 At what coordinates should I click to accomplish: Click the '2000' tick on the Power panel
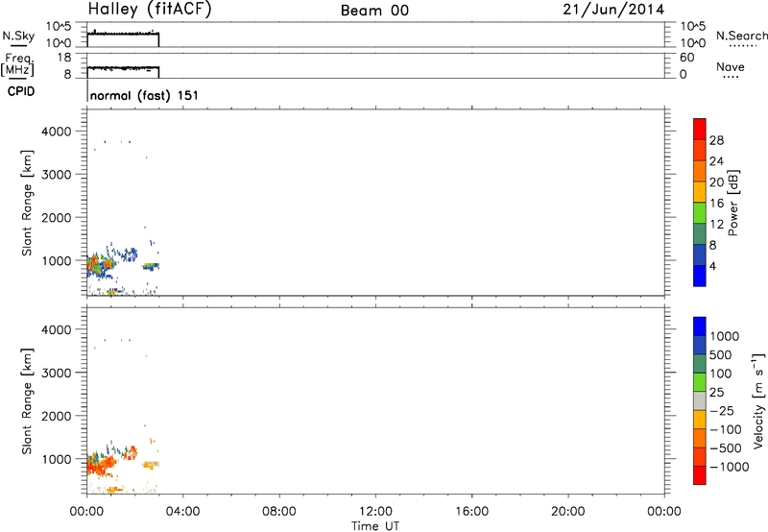tap(57, 217)
